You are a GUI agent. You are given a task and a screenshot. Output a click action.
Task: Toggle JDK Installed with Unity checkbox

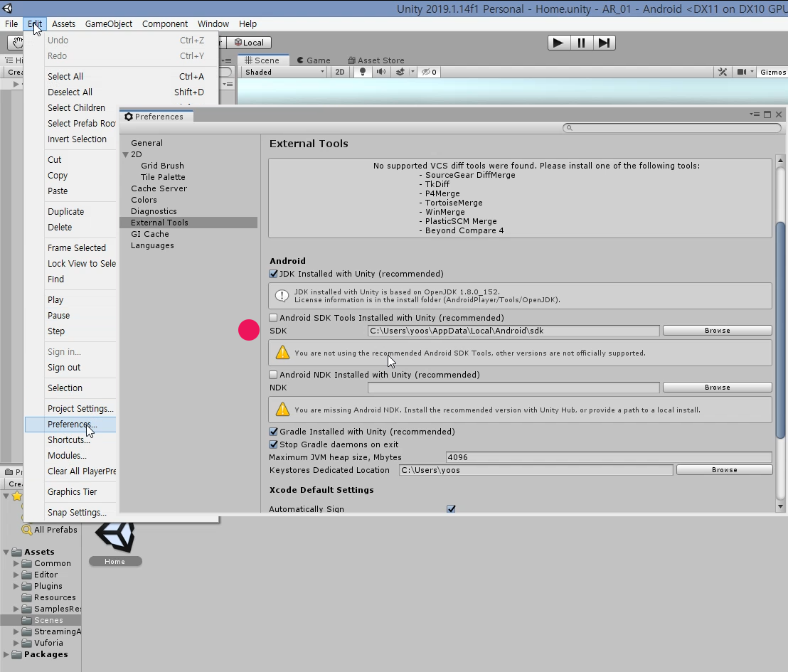click(273, 274)
